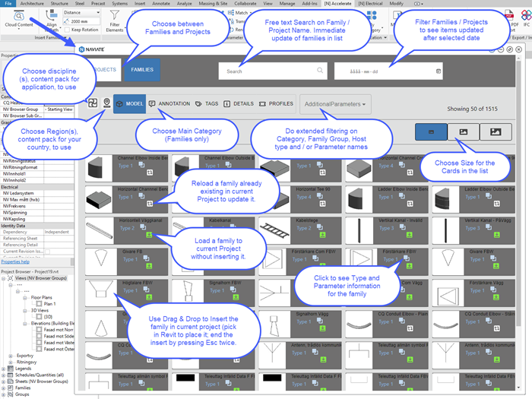
Task: Enable the Keep Rotation checkbox
Action: click(x=67, y=30)
